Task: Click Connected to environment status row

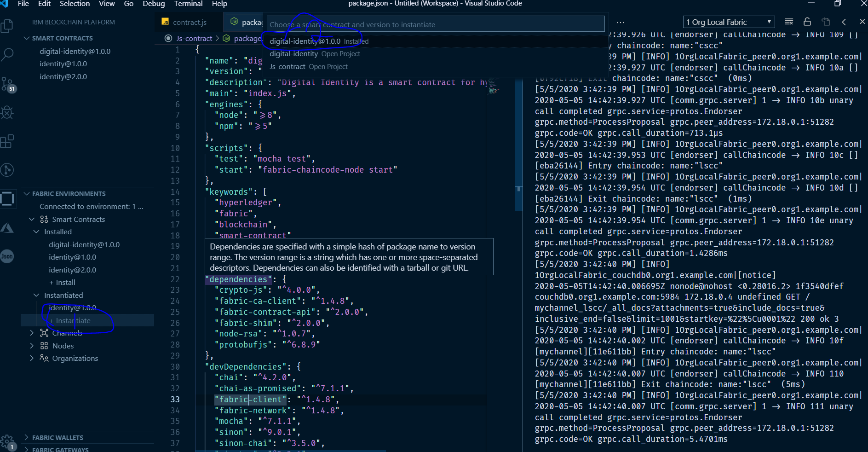Action: click(x=91, y=206)
